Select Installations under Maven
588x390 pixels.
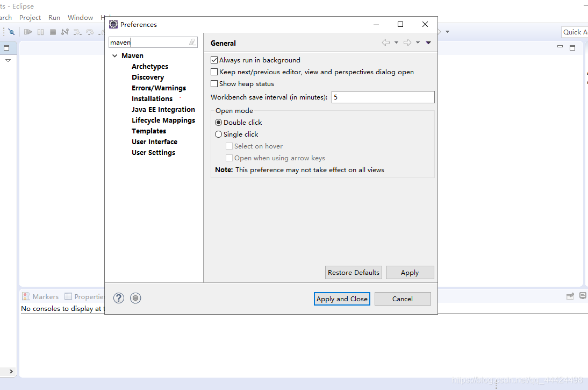[152, 99]
